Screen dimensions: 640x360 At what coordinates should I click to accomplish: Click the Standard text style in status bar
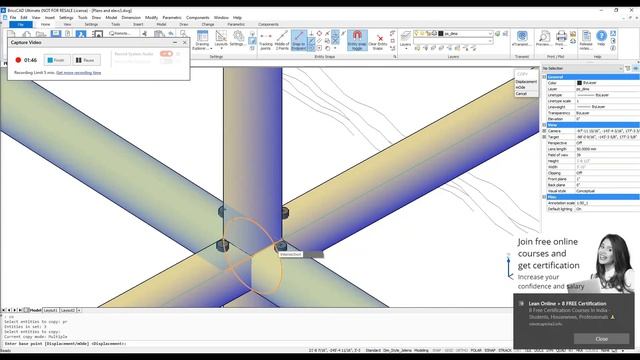click(x=373, y=350)
